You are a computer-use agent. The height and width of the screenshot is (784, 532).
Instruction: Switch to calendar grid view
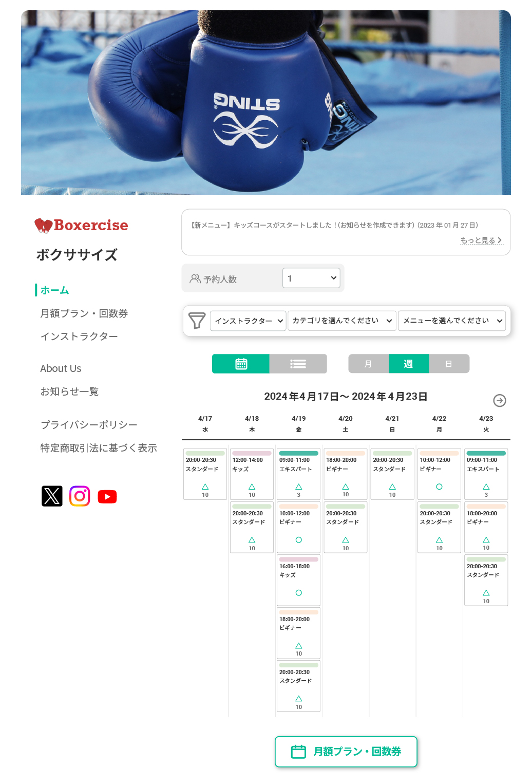pyautogui.click(x=241, y=364)
